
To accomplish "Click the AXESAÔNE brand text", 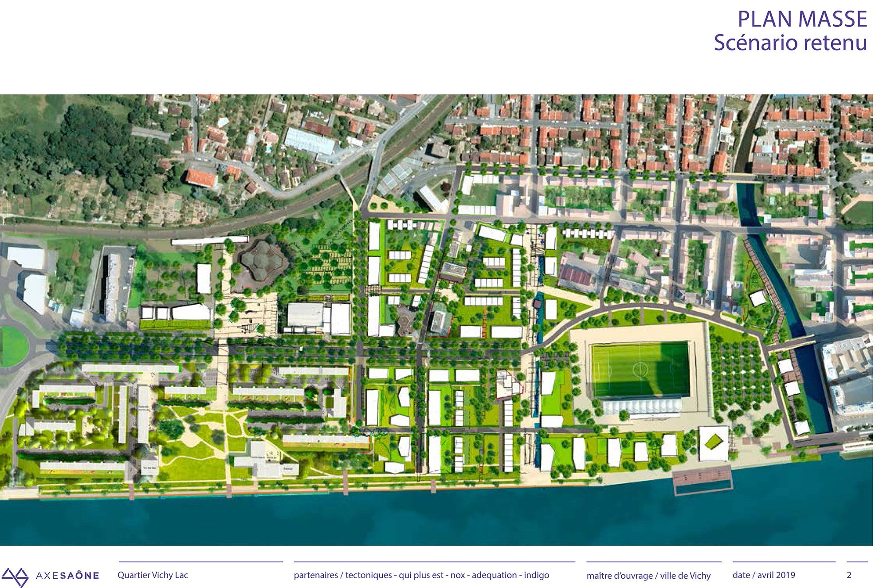I will 67,576.
